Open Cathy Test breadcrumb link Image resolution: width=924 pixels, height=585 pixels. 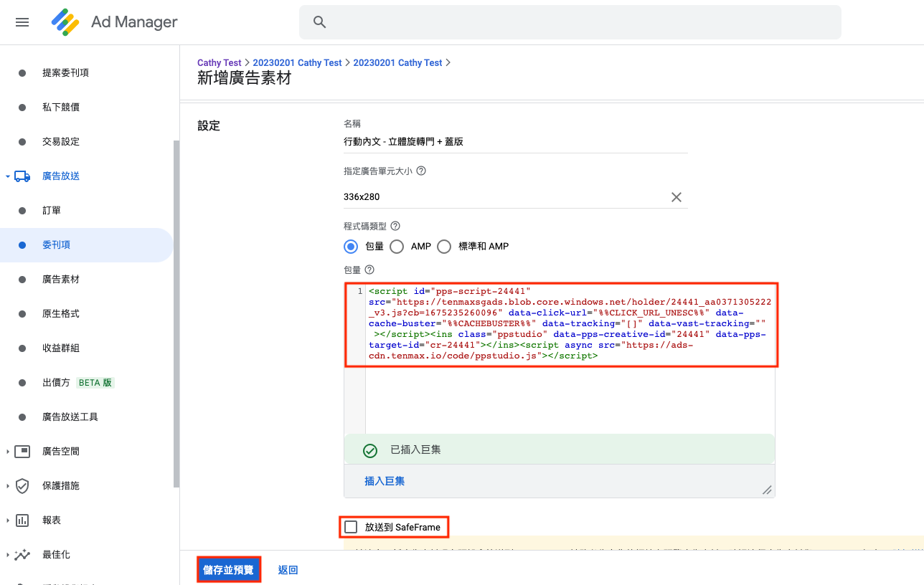pos(220,63)
